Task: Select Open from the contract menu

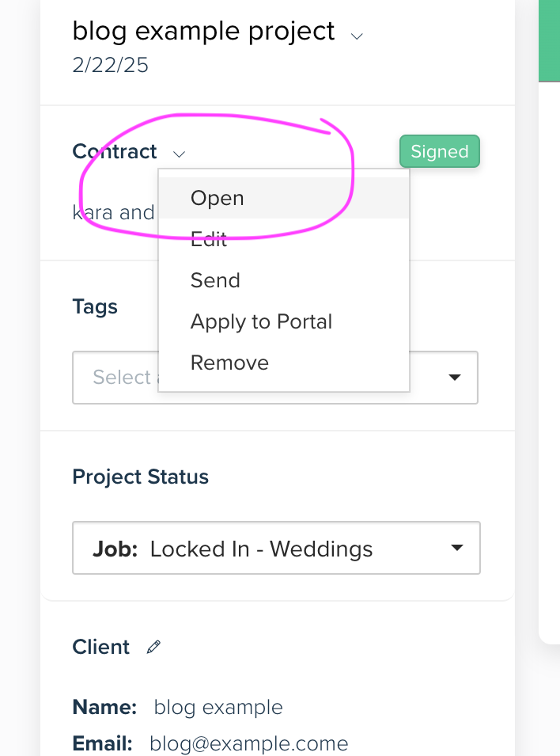Action: pos(284,198)
